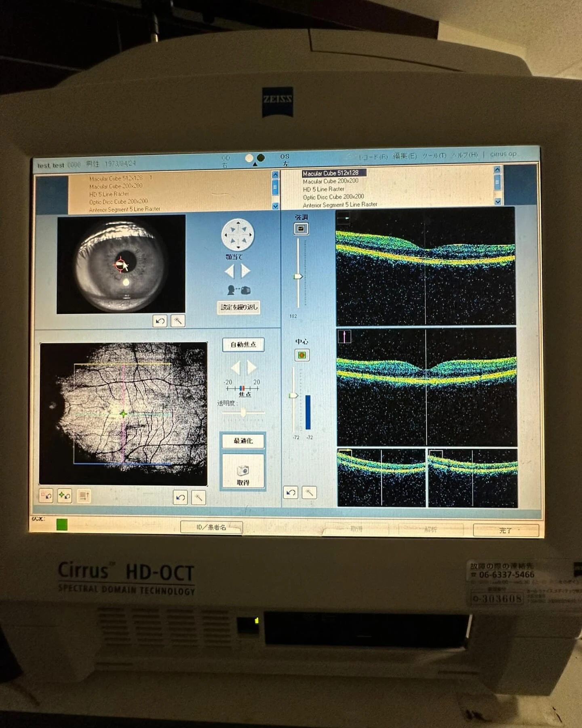Click reset scan pattern icon below fundus
The width and height of the screenshot is (582, 728).
tap(46, 495)
